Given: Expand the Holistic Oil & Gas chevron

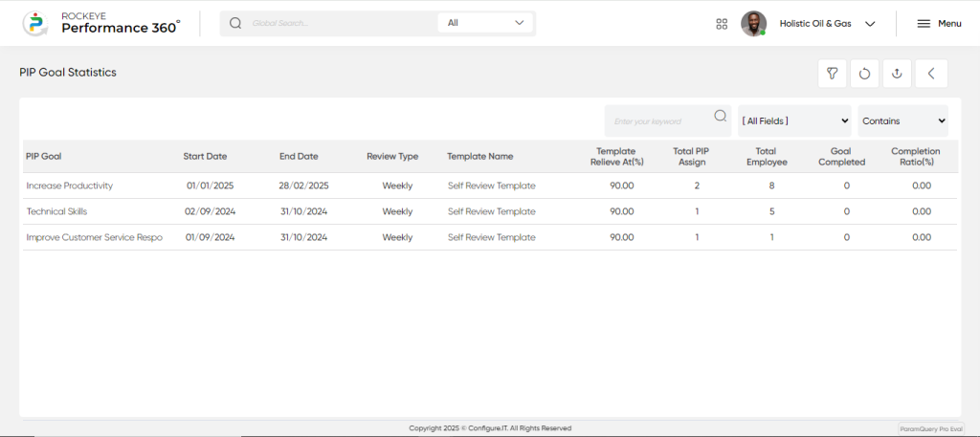Looking at the screenshot, I should point(869,24).
